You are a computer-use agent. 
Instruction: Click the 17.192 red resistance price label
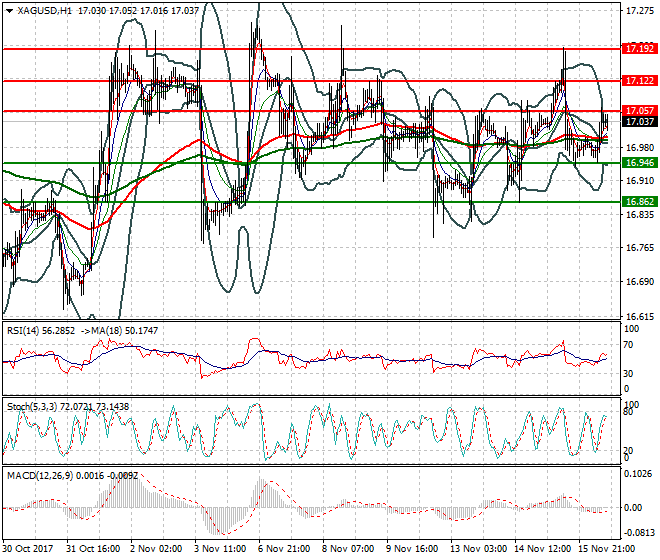pos(639,49)
